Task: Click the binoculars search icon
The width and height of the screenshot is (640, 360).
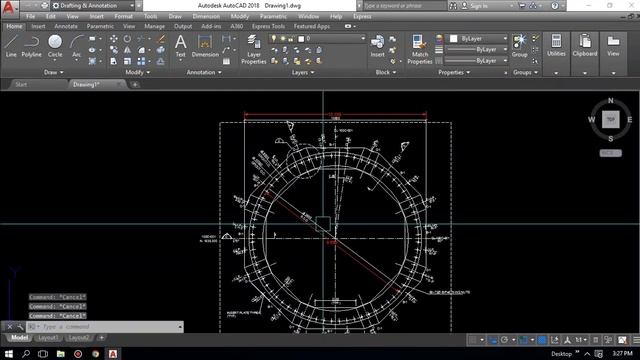Action: tap(453, 6)
